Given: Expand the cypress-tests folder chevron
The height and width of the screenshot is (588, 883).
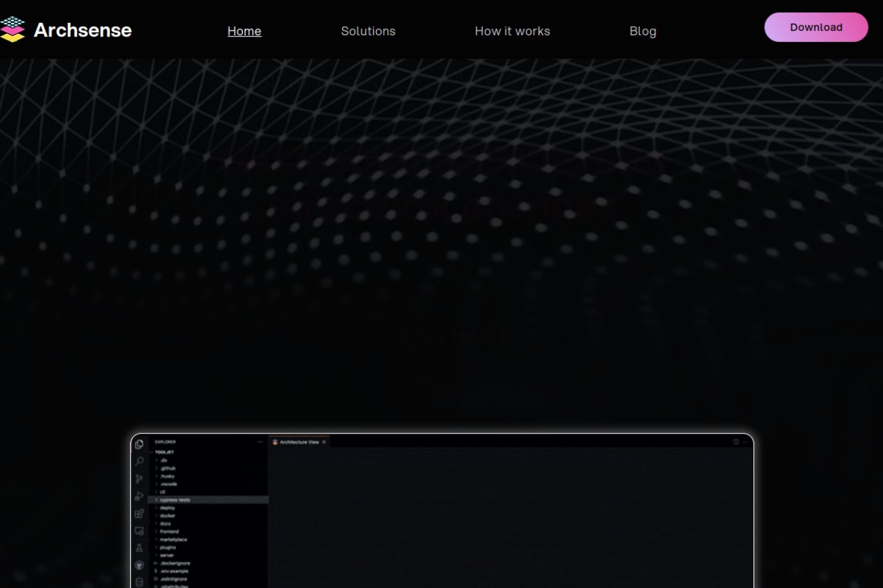Looking at the screenshot, I should click(x=157, y=500).
